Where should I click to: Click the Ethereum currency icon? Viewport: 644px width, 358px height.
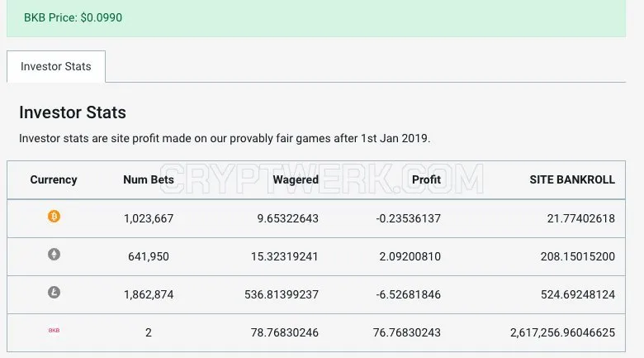click(x=54, y=255)
